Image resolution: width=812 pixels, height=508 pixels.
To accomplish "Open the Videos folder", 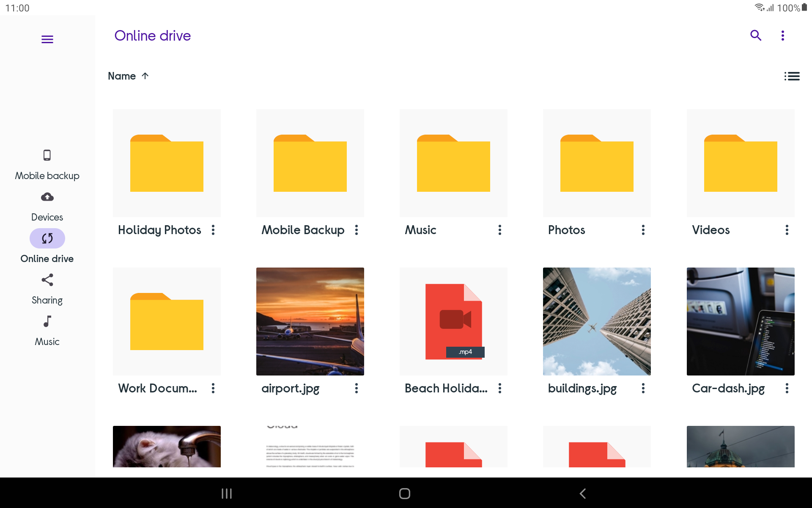I will coord(740,163).
